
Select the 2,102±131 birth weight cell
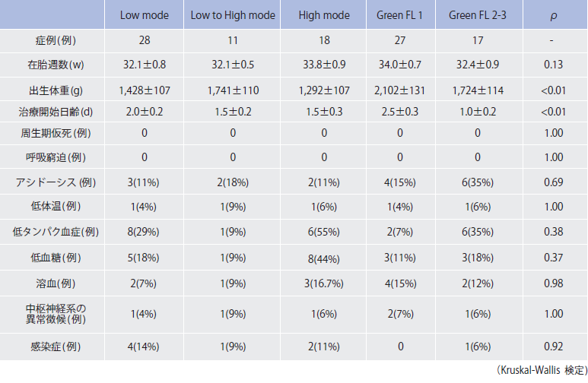399,90
